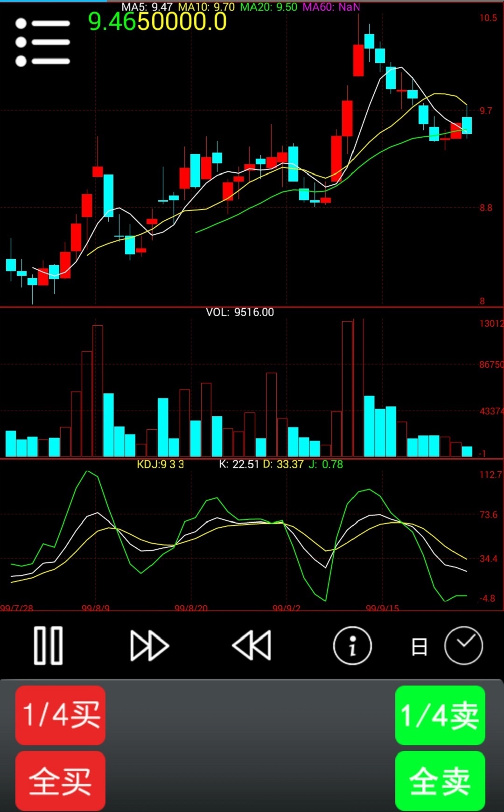Open the info icon
Viewport: 504px width, 812px height.
(352, 646)
